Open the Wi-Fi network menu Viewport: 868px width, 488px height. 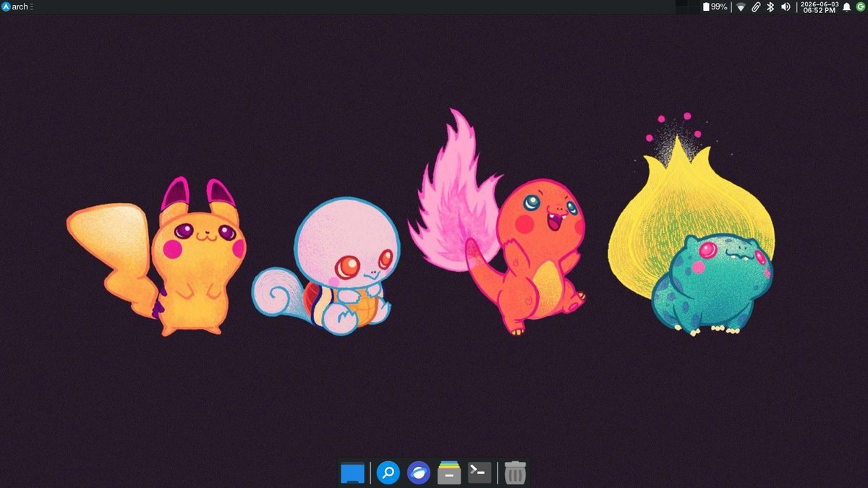coord(741,7)
